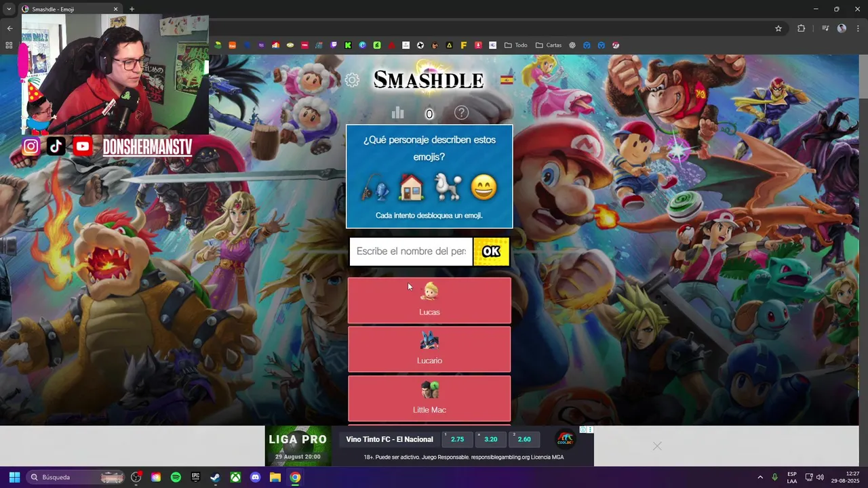Open the Chrome three-dot menu

pos(859,28)
